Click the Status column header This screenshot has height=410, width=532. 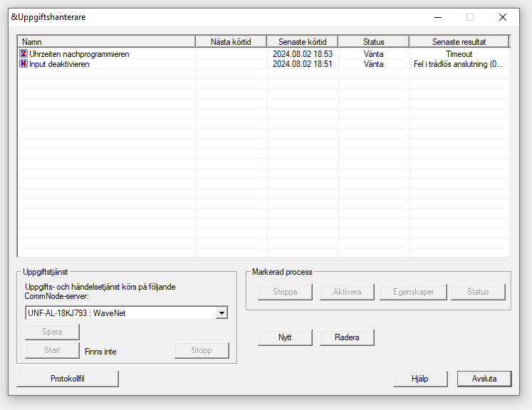373,42
